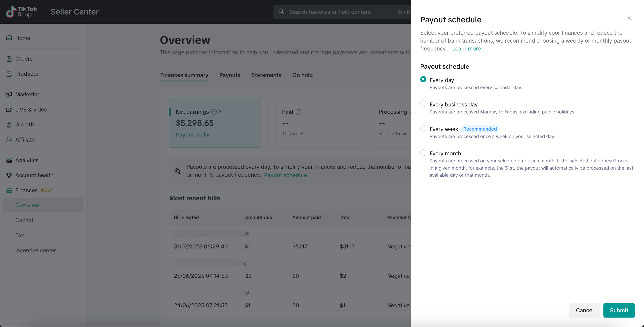Click the Account health trophy icon
This screenshot has height=327, width=644.
click(x=9, y=175)
